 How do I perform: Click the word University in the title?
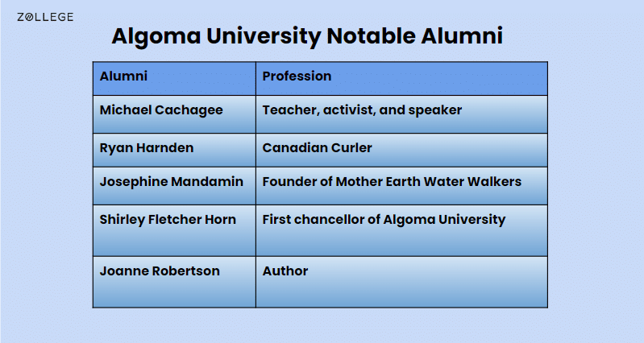264,37
